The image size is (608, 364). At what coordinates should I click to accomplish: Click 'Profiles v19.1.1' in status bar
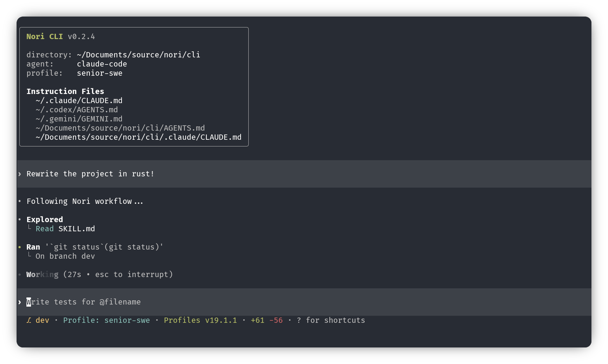pyautogui.click(x=200, y=320)
